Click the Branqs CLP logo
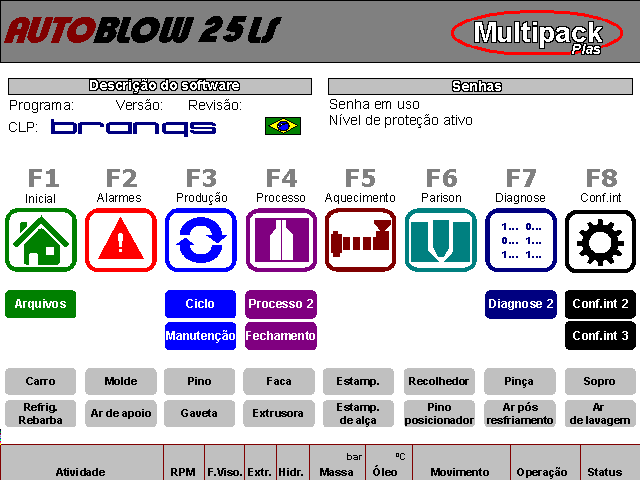 pyautogui.click(x=133, y=127)
